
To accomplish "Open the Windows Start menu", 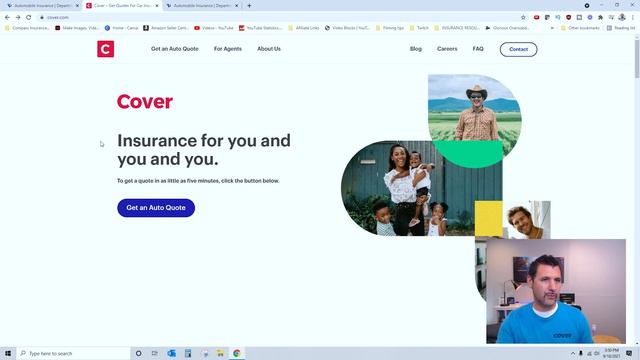I will pos(8,353).
